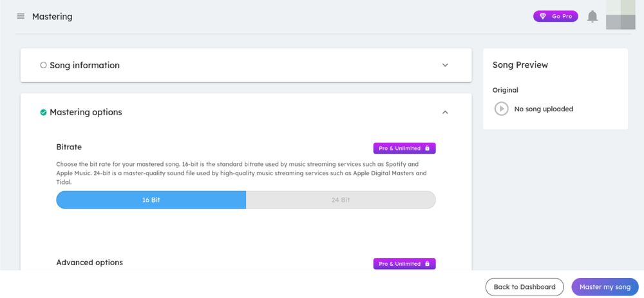Click the Song information section title
This screenshot has height=298, width=644.
pos(84,65)
